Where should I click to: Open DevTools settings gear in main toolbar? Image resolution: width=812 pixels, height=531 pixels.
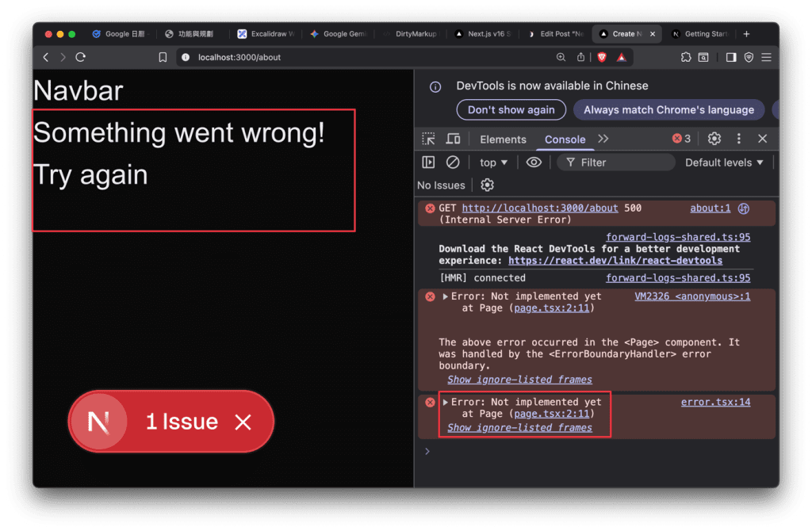coord(714,139)
